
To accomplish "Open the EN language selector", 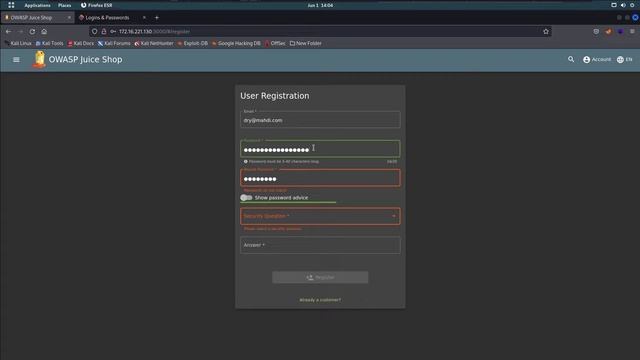I will 624,60.
